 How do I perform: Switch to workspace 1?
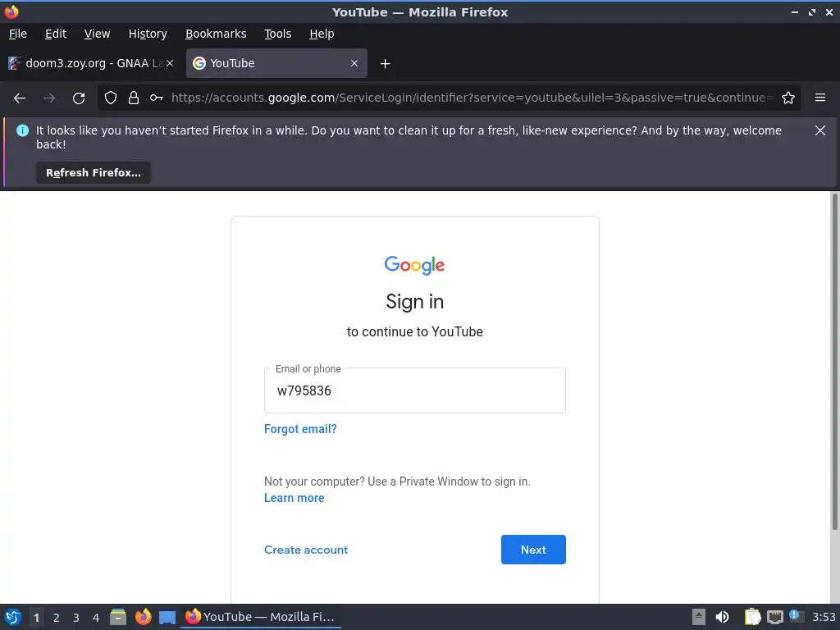click(x=36, y=618)
